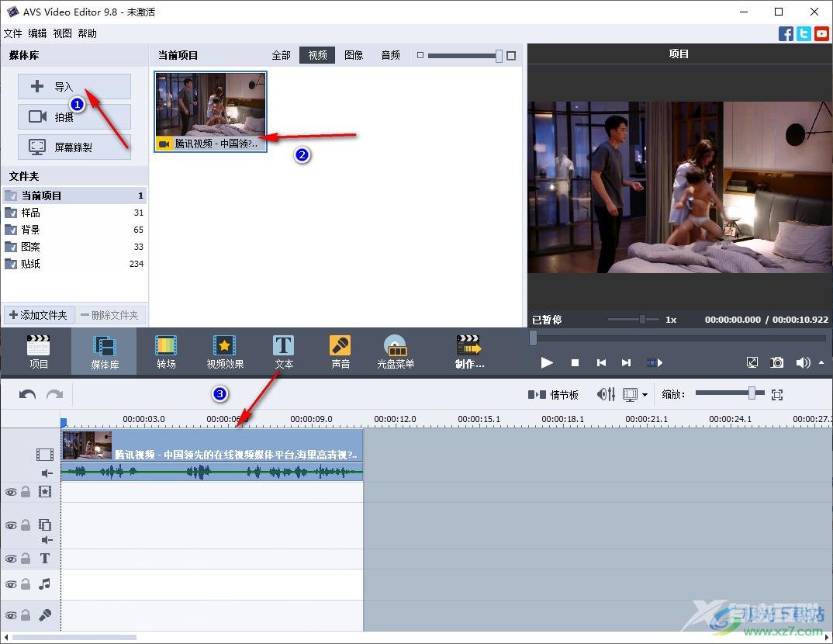Image resolution: width=833 pixels, height=644 pixels.
Task: Open the YouTube icon link
Action: pos(822,33)
